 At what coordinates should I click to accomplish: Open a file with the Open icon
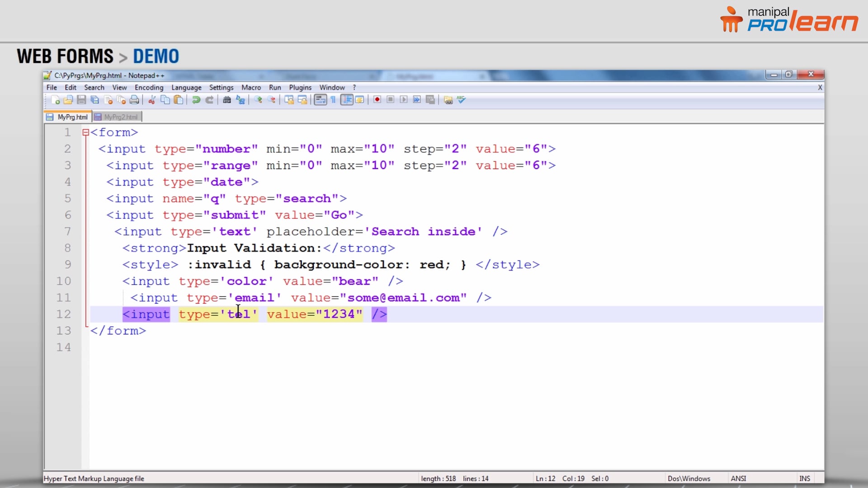pyautogui.click(x=68, y=100)
